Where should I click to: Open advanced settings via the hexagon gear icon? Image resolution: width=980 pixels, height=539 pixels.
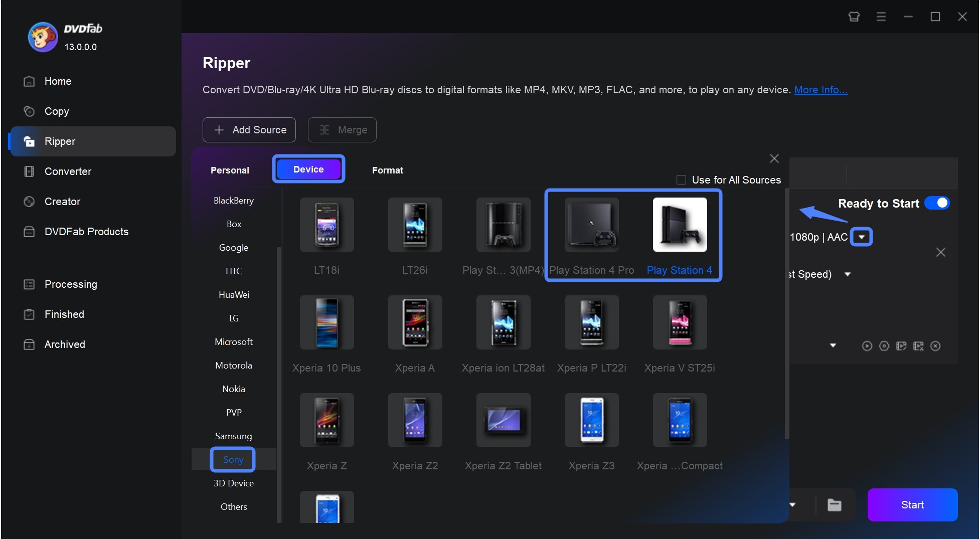[x=884, y=345]
